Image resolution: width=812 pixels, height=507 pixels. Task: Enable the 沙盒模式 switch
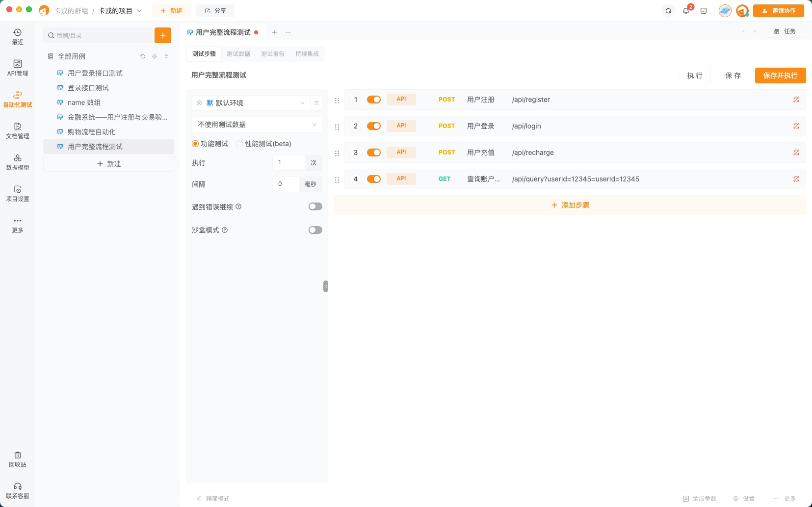[315, 230]
